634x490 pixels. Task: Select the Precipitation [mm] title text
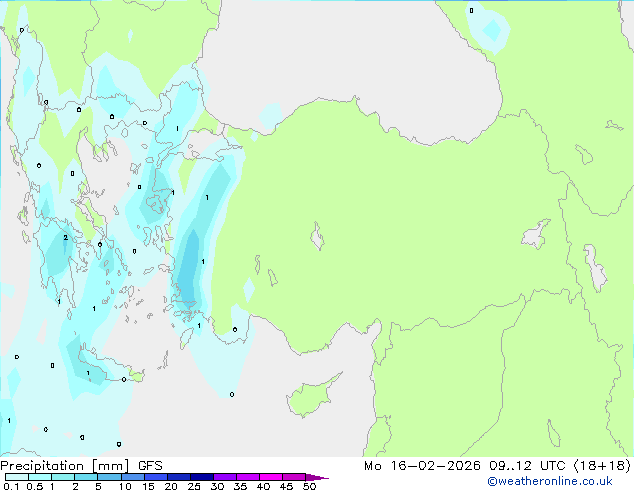[65, 466]
